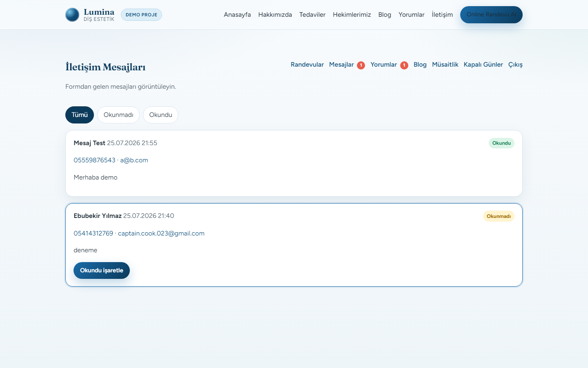The image size is (588, 368).
Task: Open captain.cook.023@gmail.com email link
Action: pyautogui.click(x=161, y=233)
